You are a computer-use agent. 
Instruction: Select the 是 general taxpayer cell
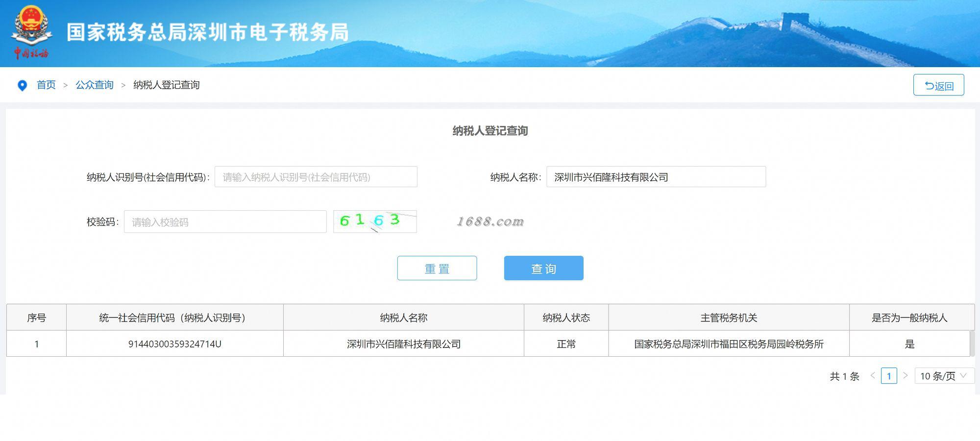[909, 344]
